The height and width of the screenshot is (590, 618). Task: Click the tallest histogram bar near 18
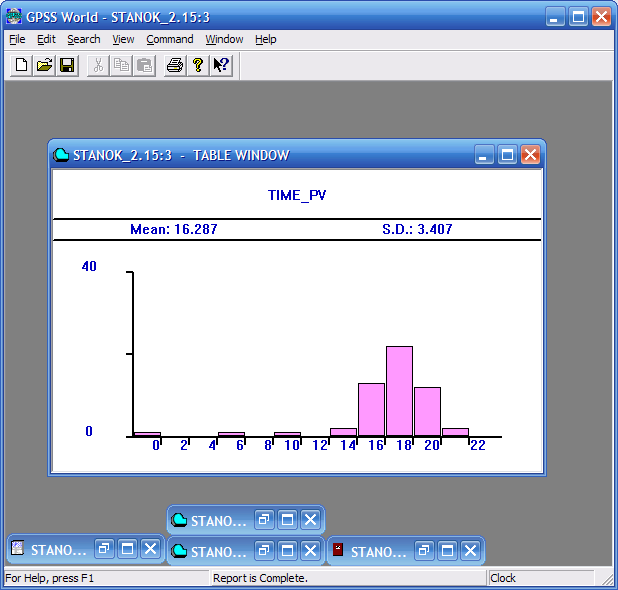point(399,391)
